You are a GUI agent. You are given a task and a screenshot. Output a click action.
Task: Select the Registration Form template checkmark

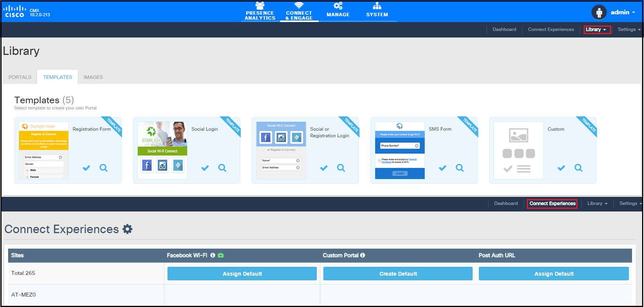pyautogui.click(x=86, y=168)
